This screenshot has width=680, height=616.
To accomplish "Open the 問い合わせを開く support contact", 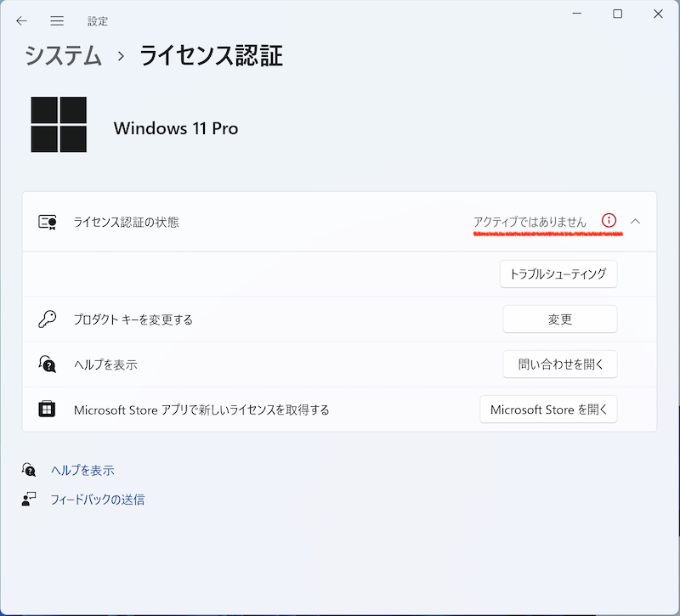I will click(x=559, y=364).
